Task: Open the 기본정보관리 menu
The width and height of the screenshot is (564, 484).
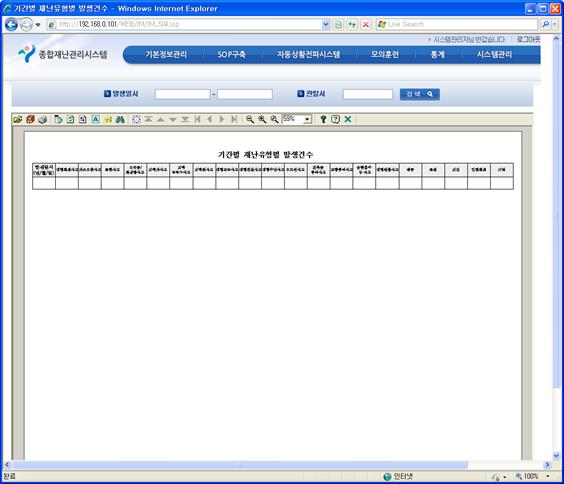Action: tap(166, 55)
